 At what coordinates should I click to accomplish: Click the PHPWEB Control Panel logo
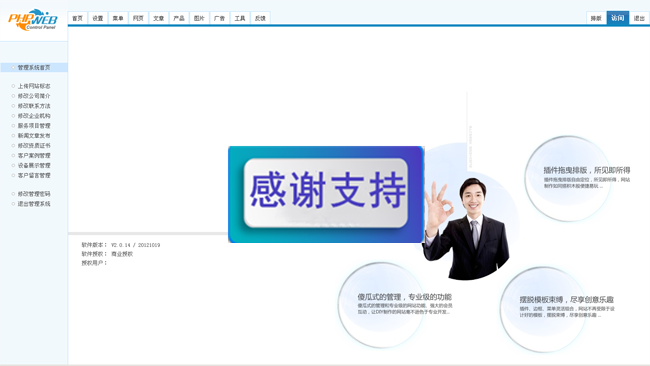click(x=33, y=20)
